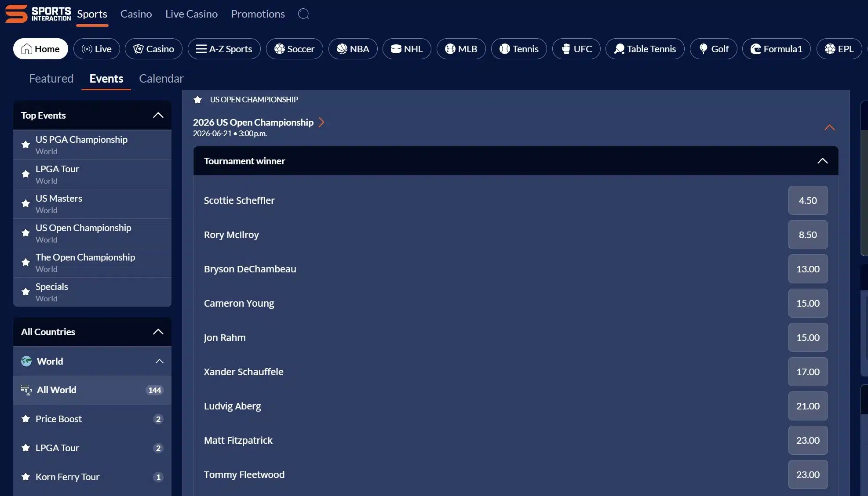This screenshot has height=496, width=868.
Task: Open The Open Championship event
Action: [92, 263]
